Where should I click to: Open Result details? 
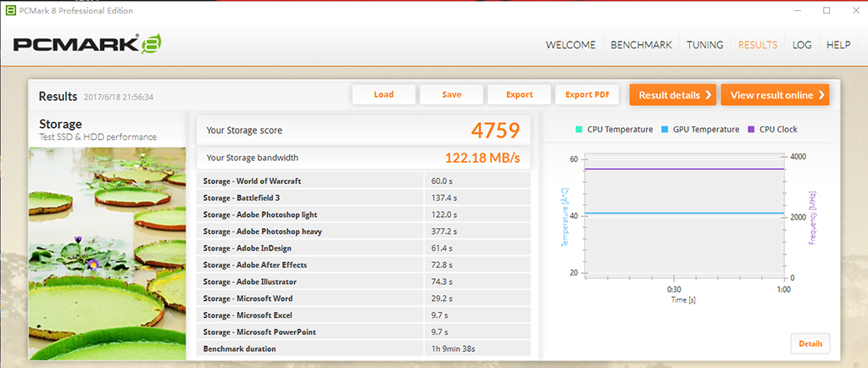click(673, 95)
